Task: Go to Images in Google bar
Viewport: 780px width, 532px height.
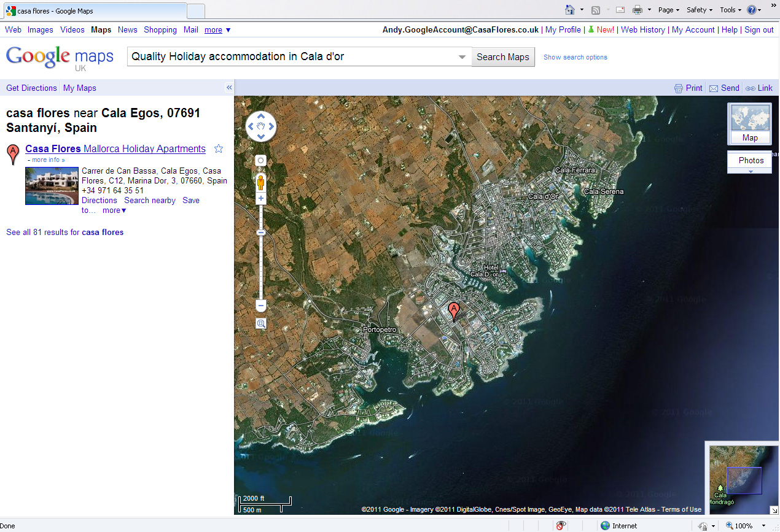Action: pyautogui.click(x=41, y=29)
